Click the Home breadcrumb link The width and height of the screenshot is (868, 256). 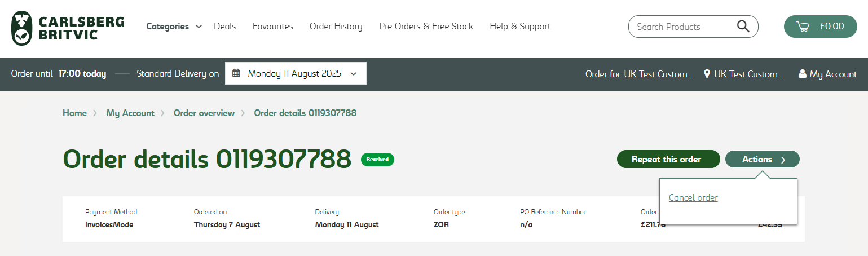pos(74,113)
